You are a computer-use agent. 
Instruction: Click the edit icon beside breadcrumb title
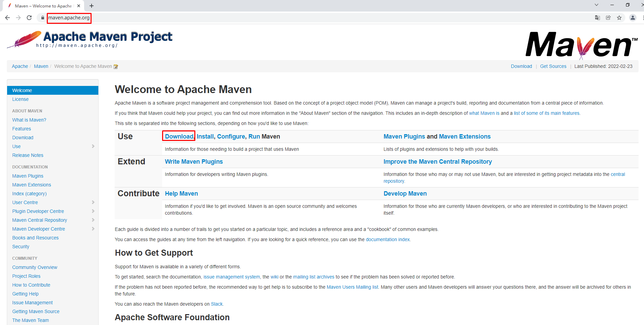pos(116,67)
